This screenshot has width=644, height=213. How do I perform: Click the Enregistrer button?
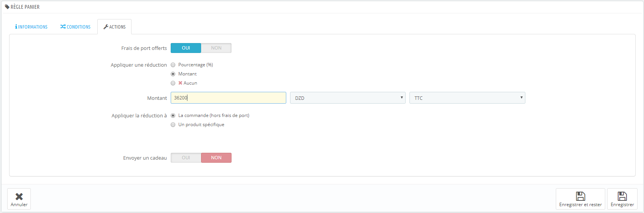[622, 199]
